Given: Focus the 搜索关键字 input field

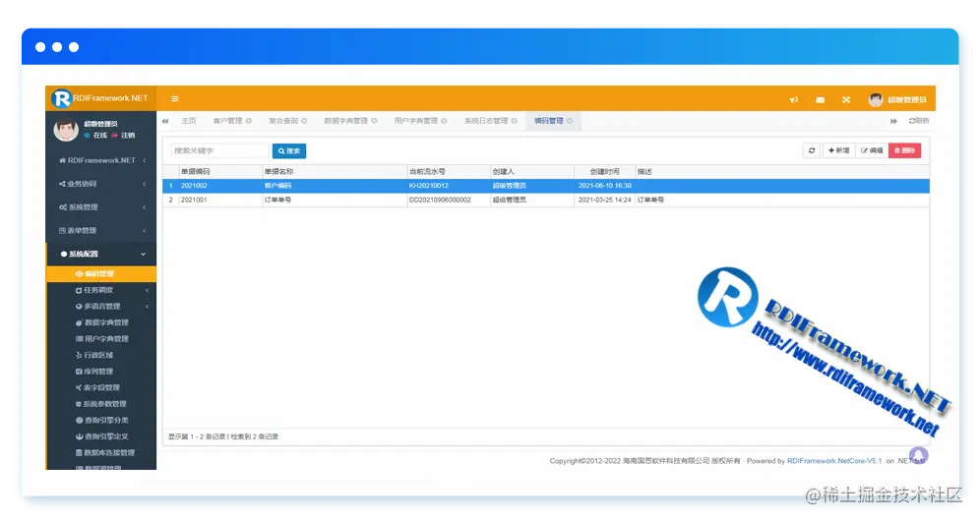Looking at the screenshot, I should point(220,151).
